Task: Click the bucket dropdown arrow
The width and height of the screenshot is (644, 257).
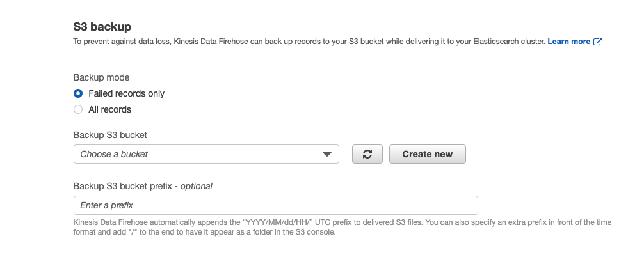Action: [x=327, y=154]
